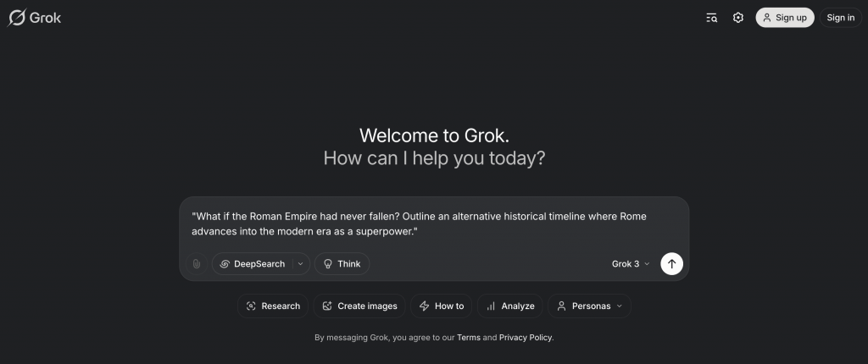Click the Sign up button
This screenshot has width=868, height=364.
(785, 18)
